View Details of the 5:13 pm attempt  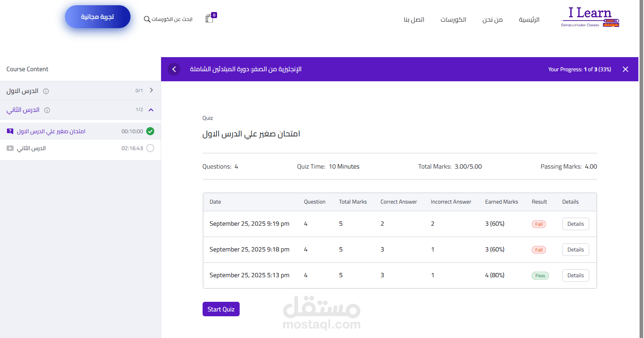tap(576, 275)
